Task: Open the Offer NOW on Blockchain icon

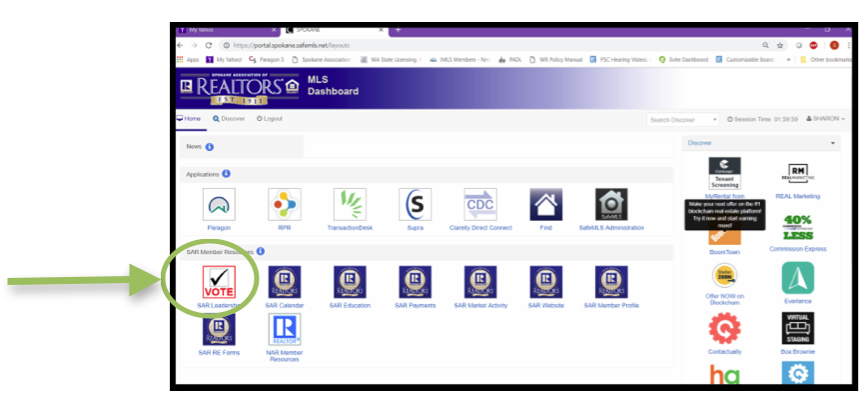Action: tap(724, 275)
